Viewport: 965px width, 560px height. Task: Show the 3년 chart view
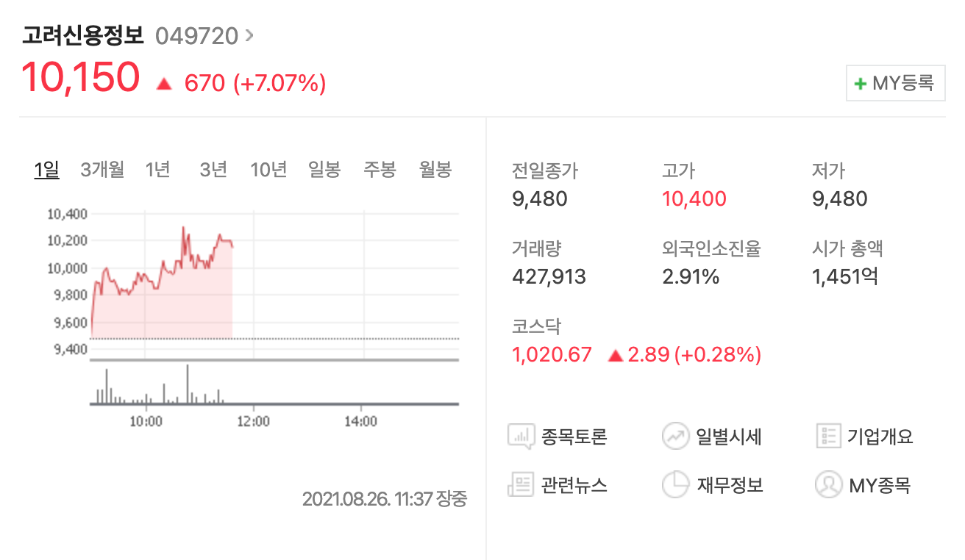coord(213,170)
